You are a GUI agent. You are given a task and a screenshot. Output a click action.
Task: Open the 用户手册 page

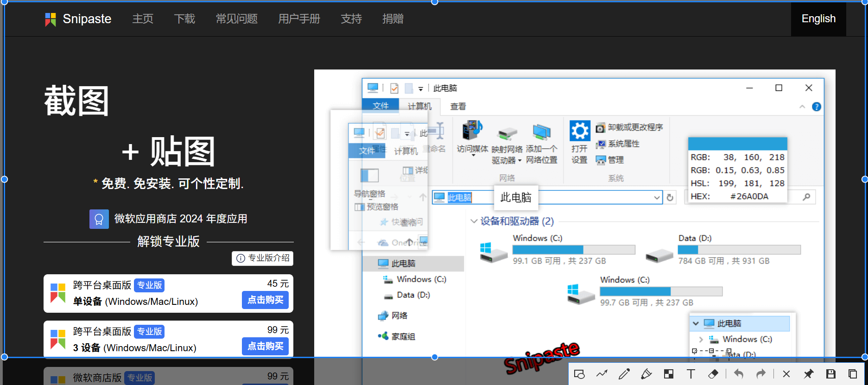[x=299, y=19]
